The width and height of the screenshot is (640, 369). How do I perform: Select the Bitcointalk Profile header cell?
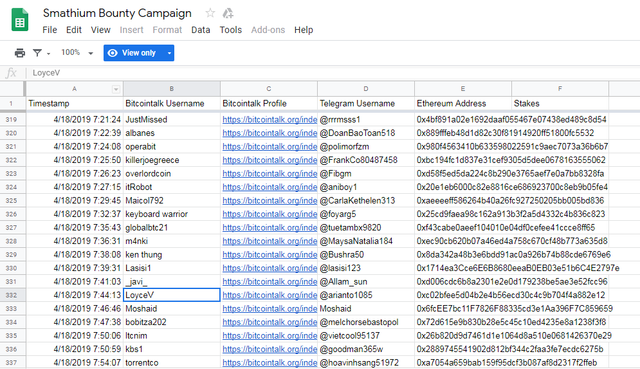pyautogui.click(x=269, y=104)
